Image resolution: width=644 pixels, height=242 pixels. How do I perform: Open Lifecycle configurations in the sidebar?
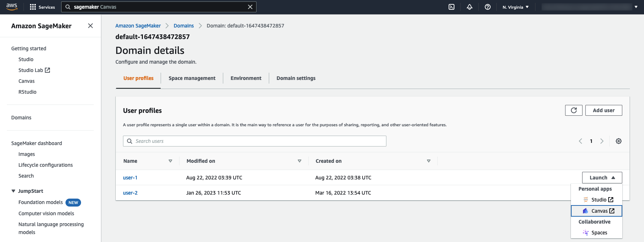(46, 165)
